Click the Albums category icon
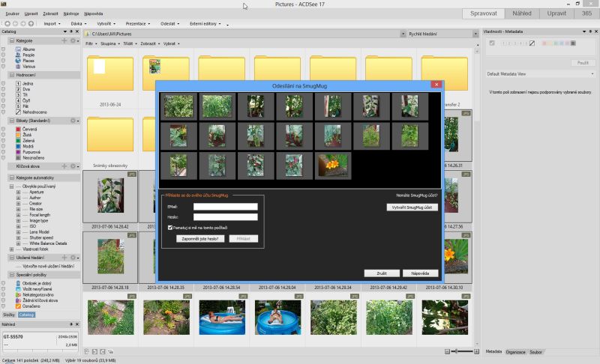The image size is (600, 364). point(18,49)
